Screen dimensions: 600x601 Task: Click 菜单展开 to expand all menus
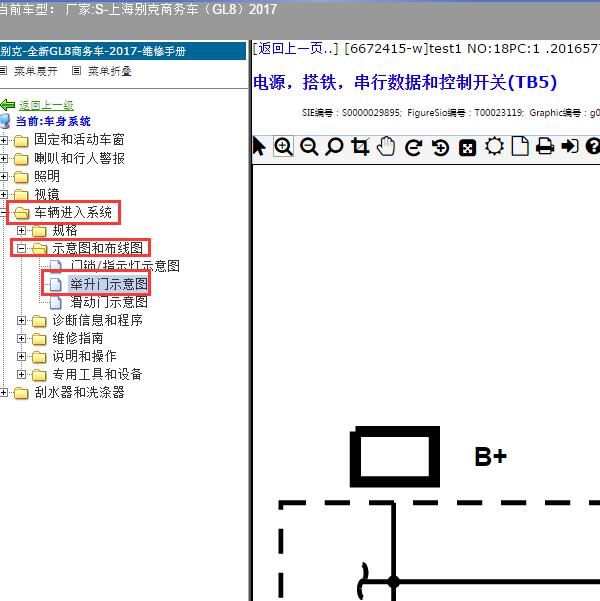[36, 71]
